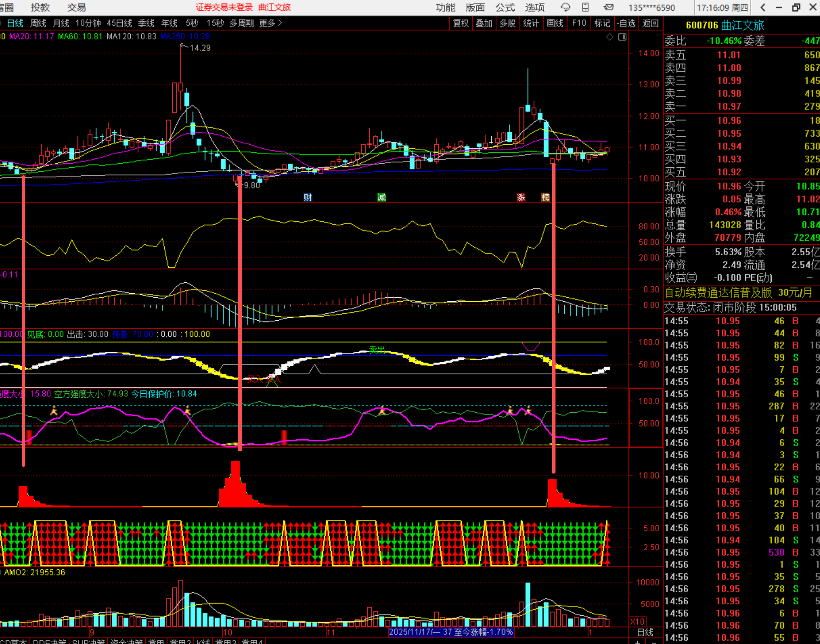Click the masked account number 135****6590
Image resolution: width=820 pixels, height=644 pixels.
652,8
